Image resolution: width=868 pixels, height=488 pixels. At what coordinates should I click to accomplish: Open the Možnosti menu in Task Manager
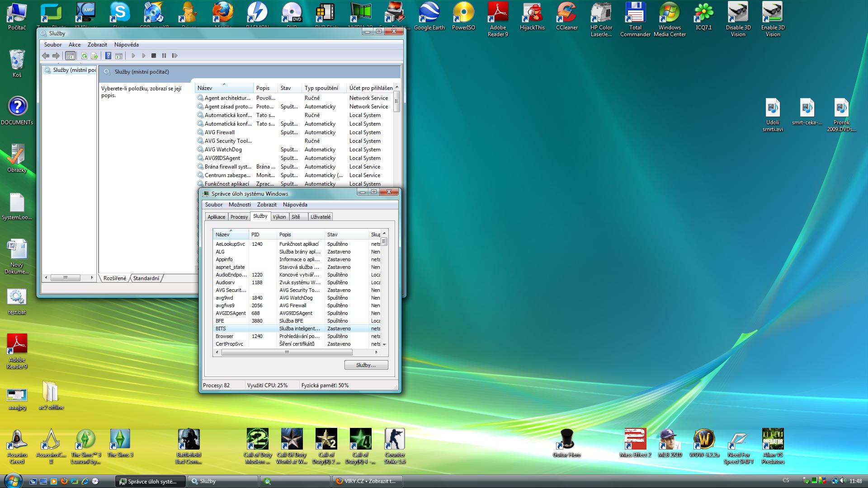click(240, 205)
